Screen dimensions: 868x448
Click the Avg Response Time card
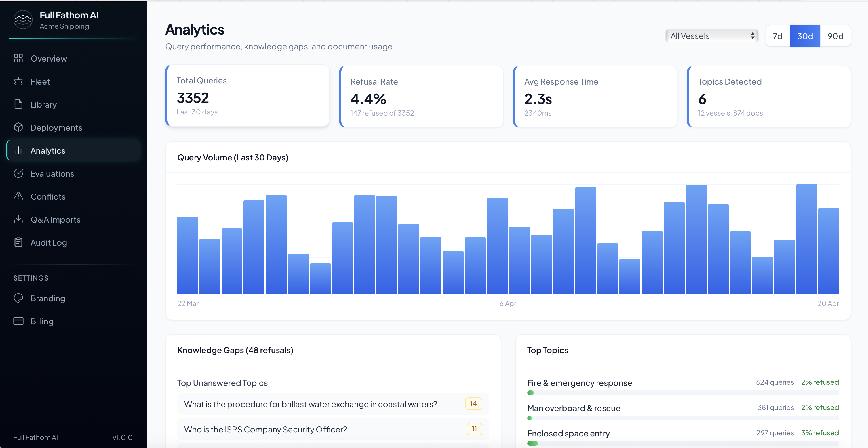[595, 97]
